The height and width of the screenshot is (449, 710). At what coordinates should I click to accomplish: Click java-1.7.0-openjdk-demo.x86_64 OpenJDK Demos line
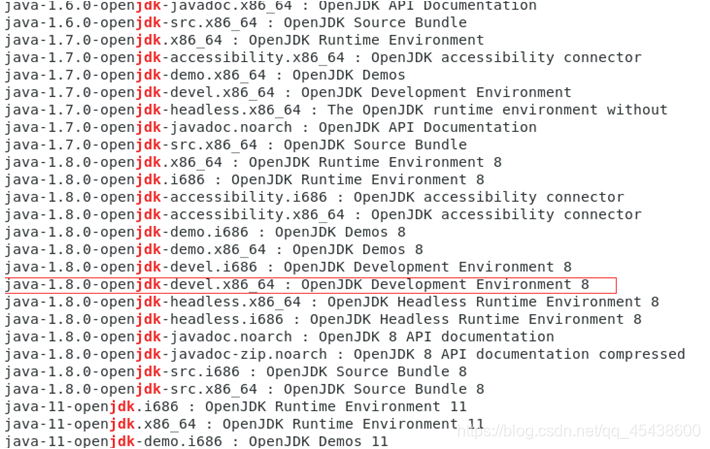(x=205, y=75)
